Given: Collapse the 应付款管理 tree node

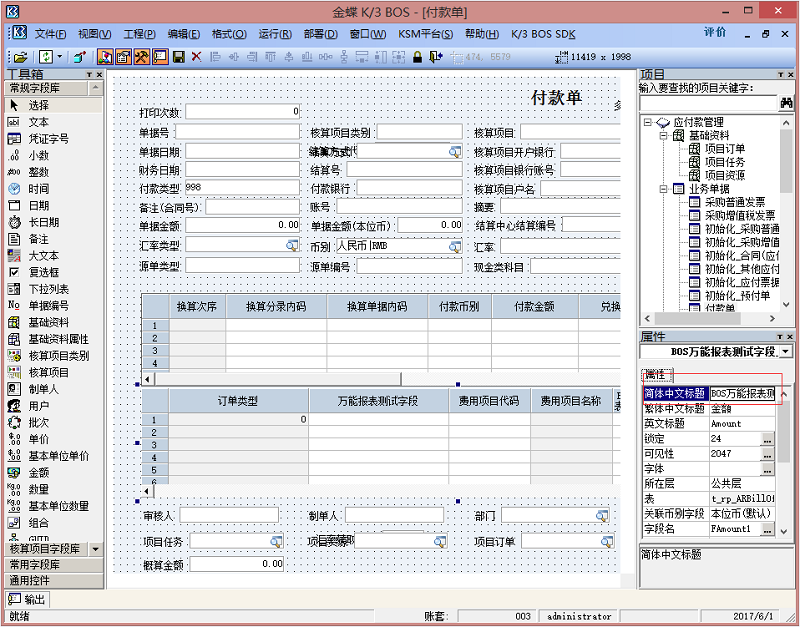Looking at the screenshot, I should 648,123.
